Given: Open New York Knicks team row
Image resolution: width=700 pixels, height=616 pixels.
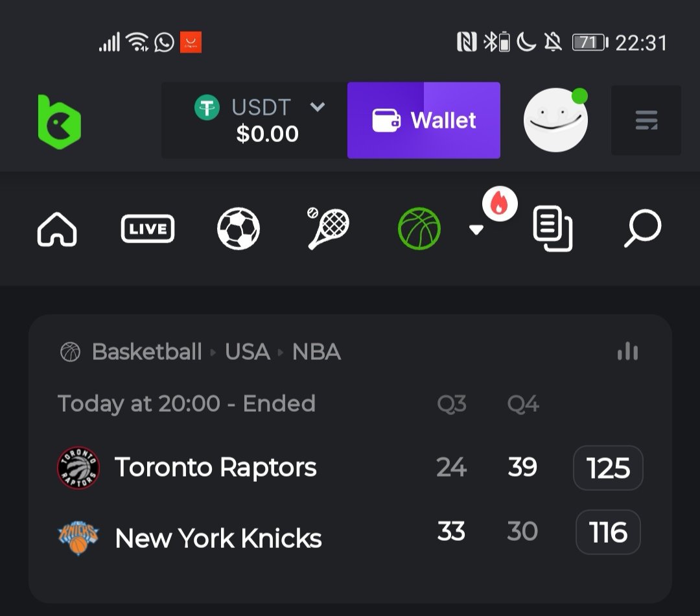Looking at the screenshot, I should tap(218, 538).
